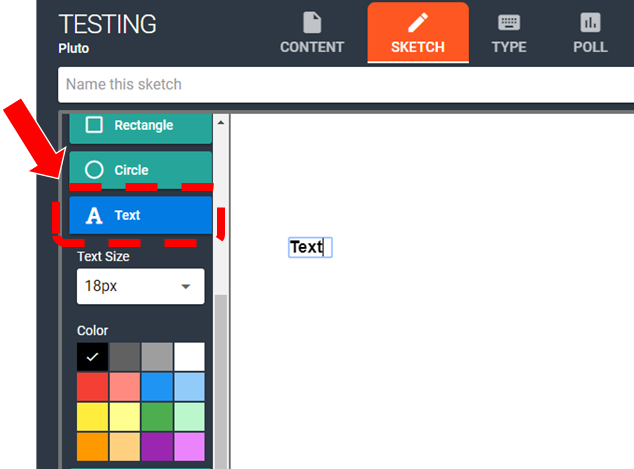Image resolution: width=634 pixels, height=469 pixels.
Task: Choose the black color swatch
Action: (93, 357)
